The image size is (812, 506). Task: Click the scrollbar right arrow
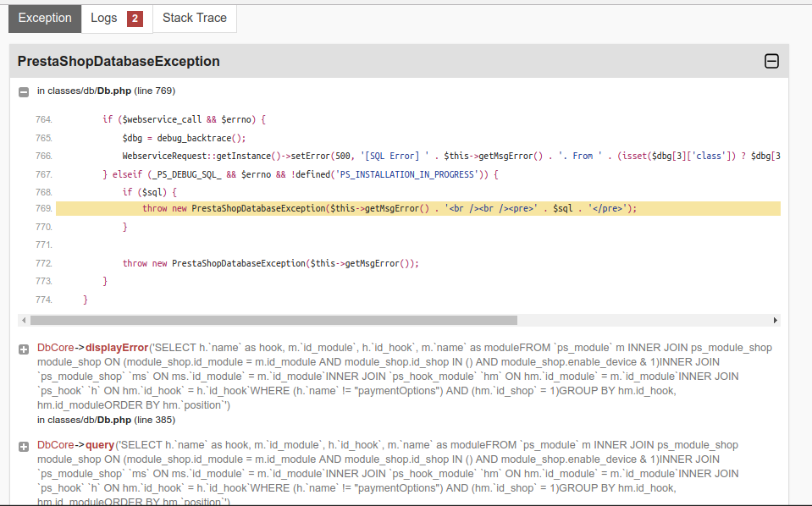coord(776,320)
